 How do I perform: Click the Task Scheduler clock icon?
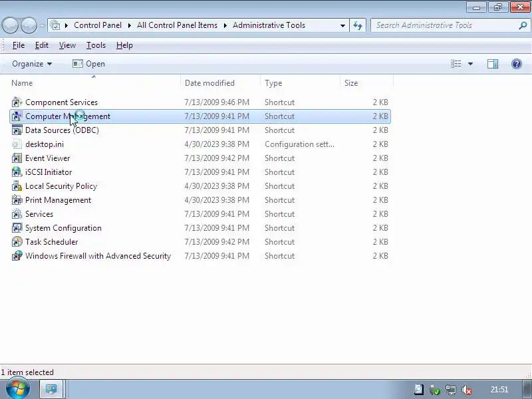coord(17,241)
